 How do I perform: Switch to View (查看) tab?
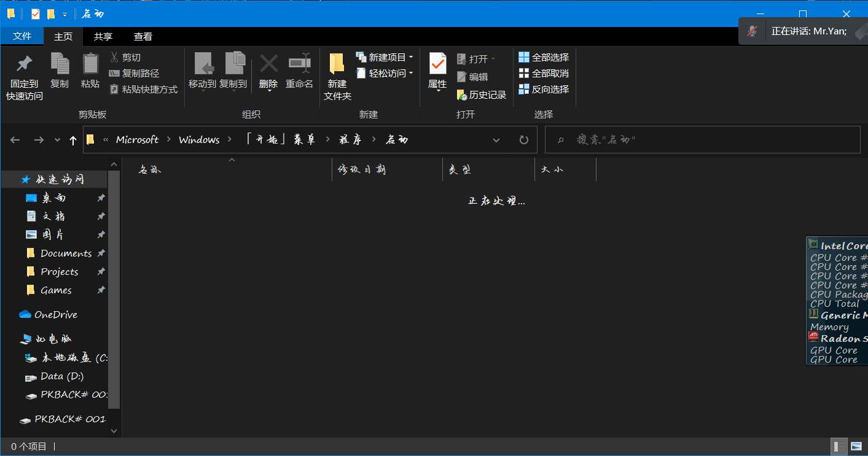tap(143, 36)
